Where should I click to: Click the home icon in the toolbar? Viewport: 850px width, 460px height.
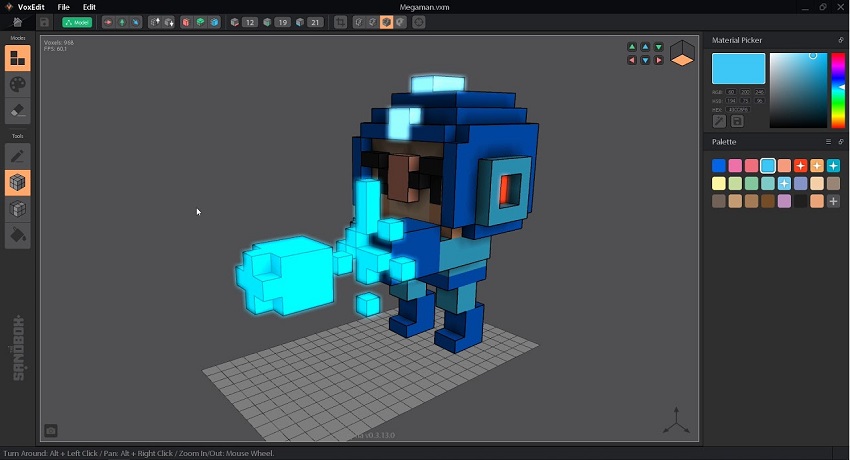[x=17, y=22]
